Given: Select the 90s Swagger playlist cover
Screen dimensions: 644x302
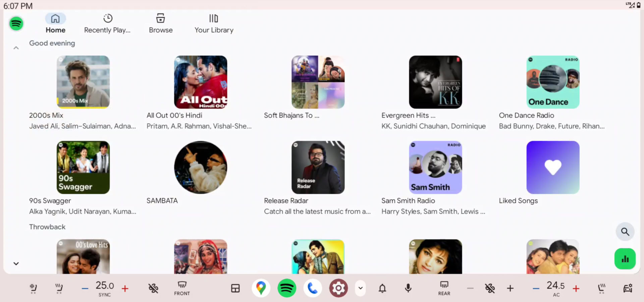Looking at the screenshot, I should point(83,167).
